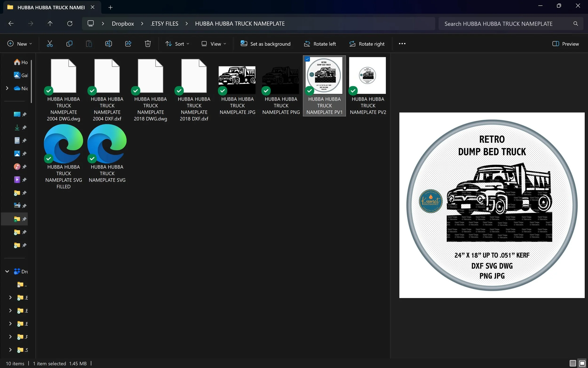Add a new tab with the plus button
Image resolution: width=588 pixels, height=368 pixels.
pyautogui.click(x=110, y=8)
